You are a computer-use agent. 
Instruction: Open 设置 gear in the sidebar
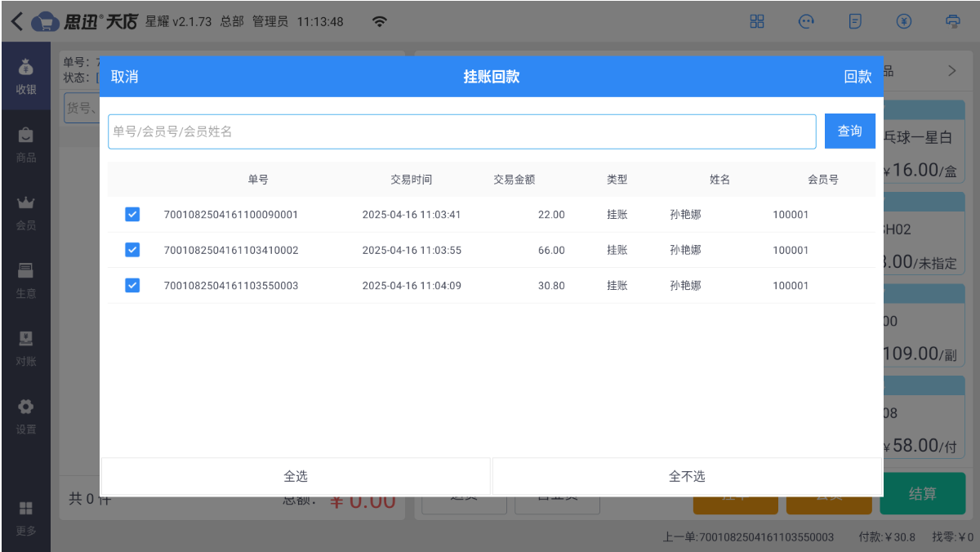[25, 416]
